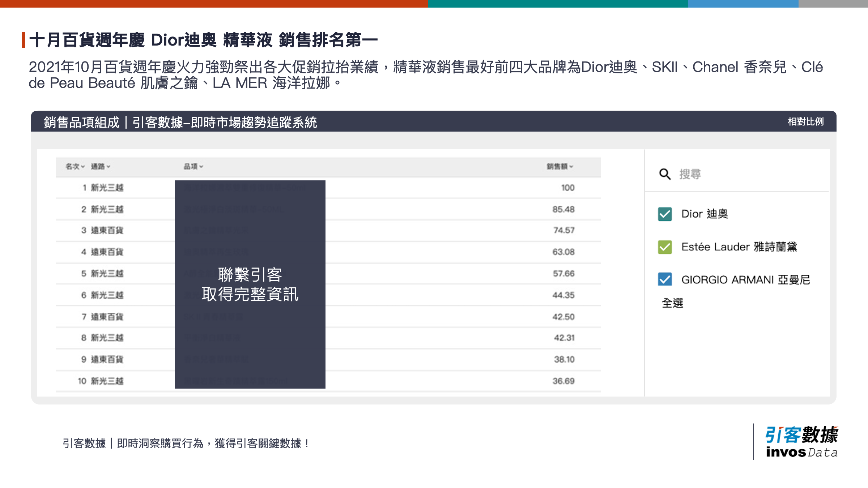Select rank 2 新光三越 row

pyautogui.click(x=328, y=209)
